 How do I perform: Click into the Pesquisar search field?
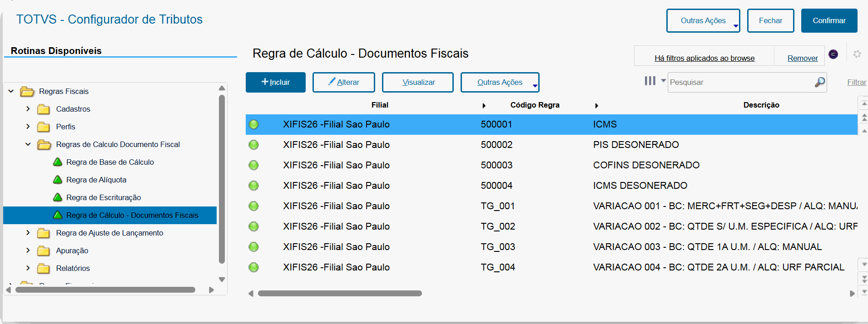(740, 82)
